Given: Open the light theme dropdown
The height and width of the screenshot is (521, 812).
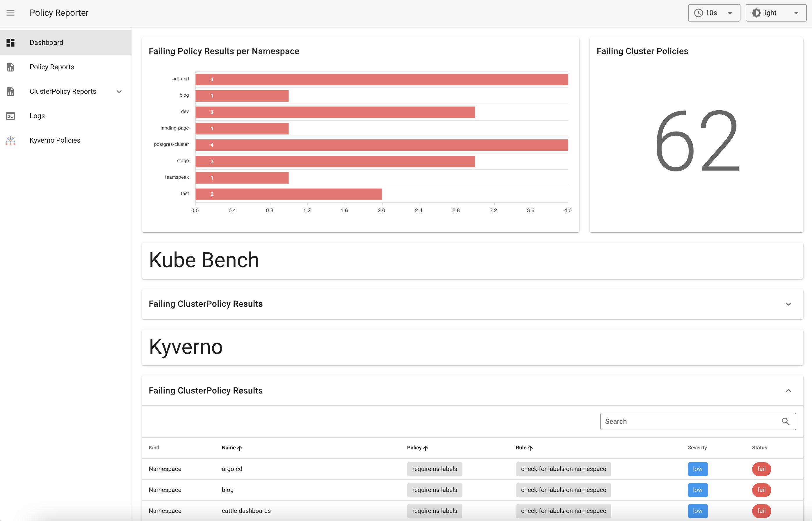Looking at the screenshot, I should [797, 12].
